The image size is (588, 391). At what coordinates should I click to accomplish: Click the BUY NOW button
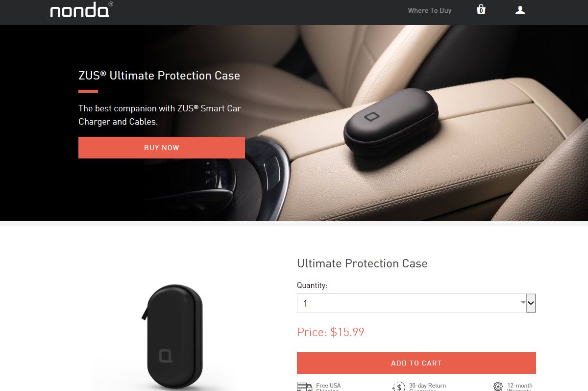(162, 148)
